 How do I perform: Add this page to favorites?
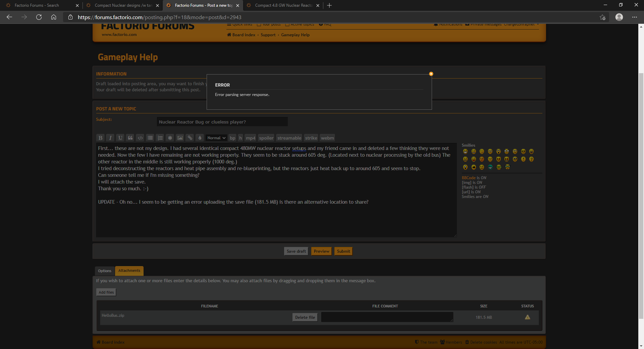[603, 17]
